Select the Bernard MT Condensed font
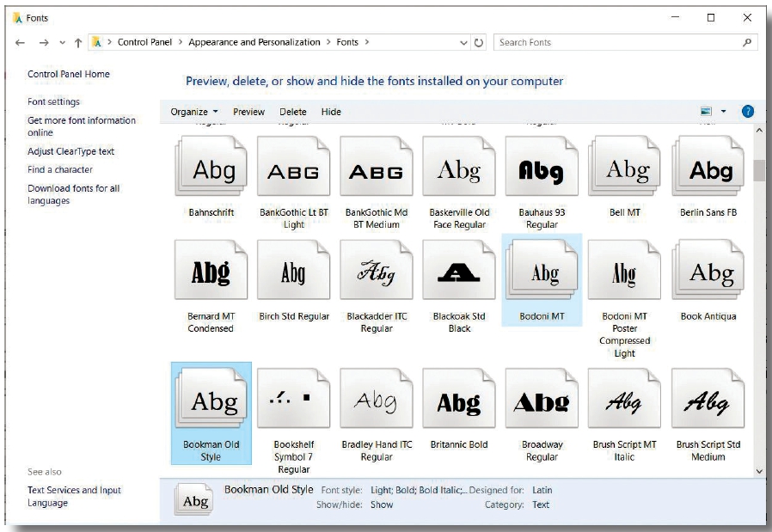This screenshot has width=772, height=532. (x=211, y=270)
